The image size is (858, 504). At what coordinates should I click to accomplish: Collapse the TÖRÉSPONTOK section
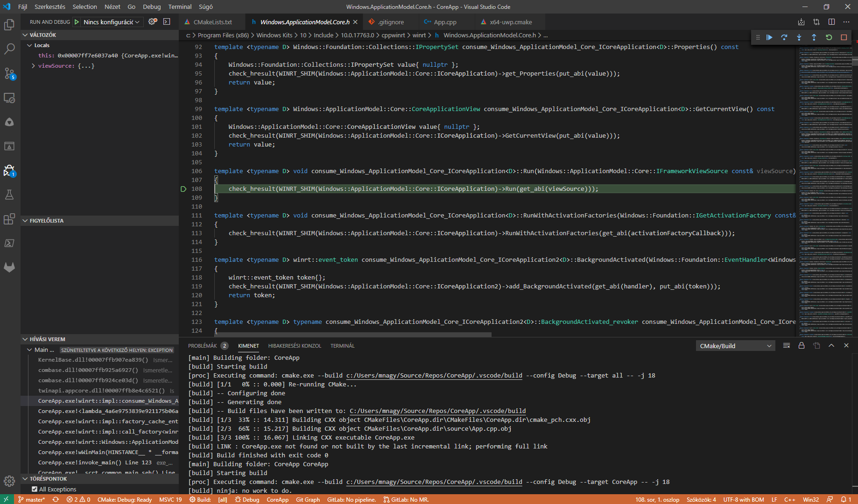coord(25,479)
